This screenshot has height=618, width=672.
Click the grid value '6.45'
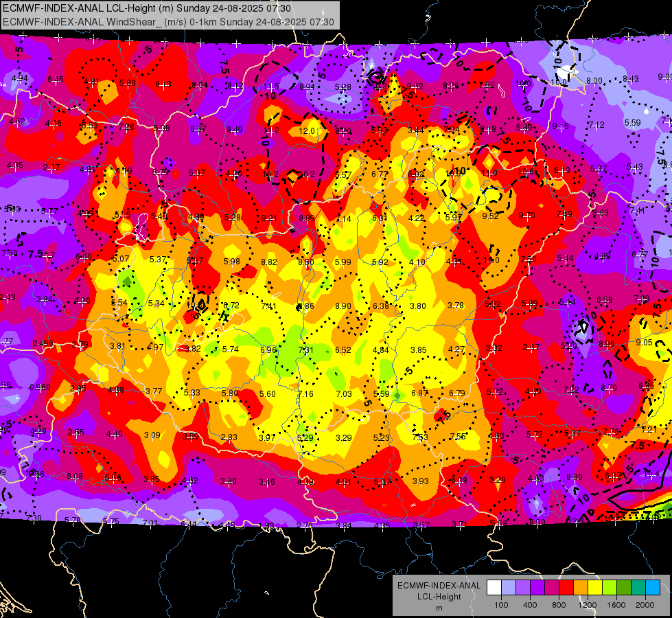(56, 80)
